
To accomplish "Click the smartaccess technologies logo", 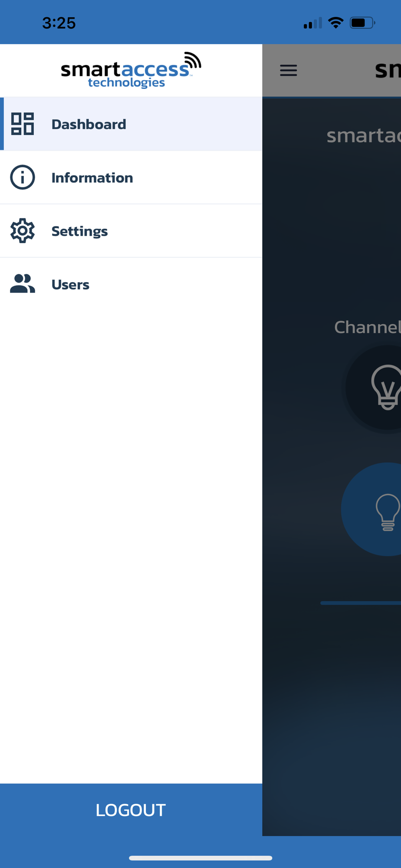I will (131, 70).
